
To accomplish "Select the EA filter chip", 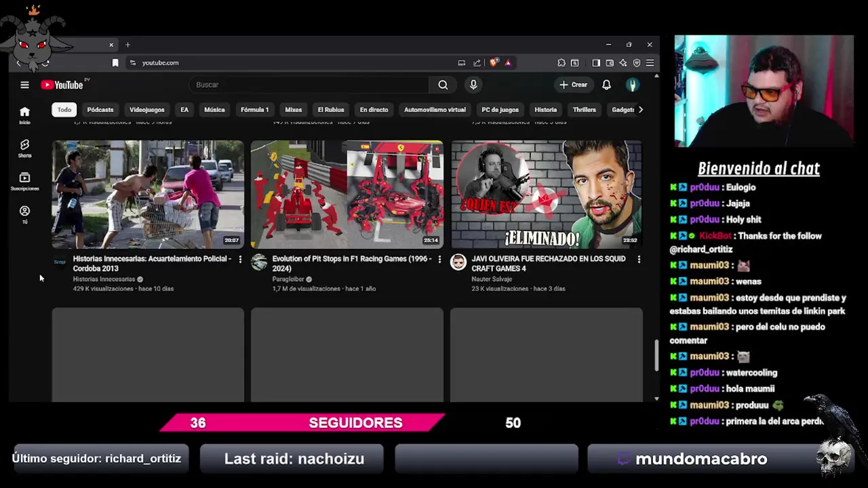I will point(184,109).
